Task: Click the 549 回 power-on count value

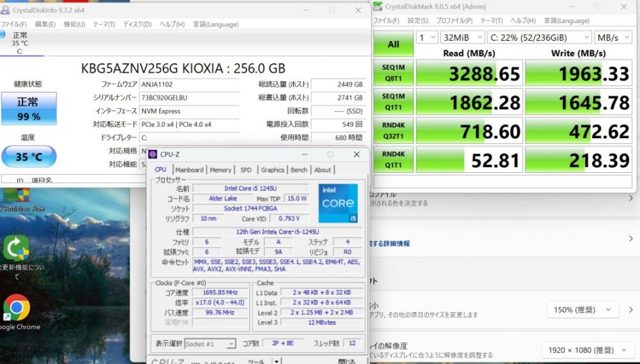Action: pos(338,125)
